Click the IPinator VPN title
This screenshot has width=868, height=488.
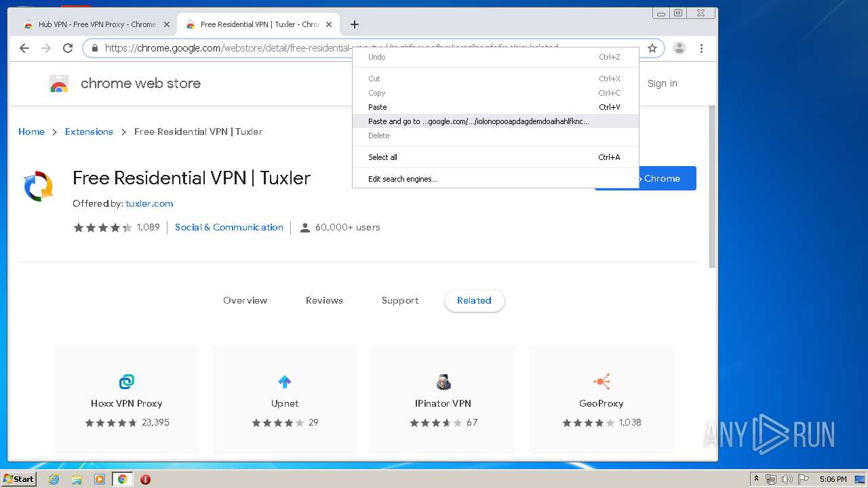443,403
